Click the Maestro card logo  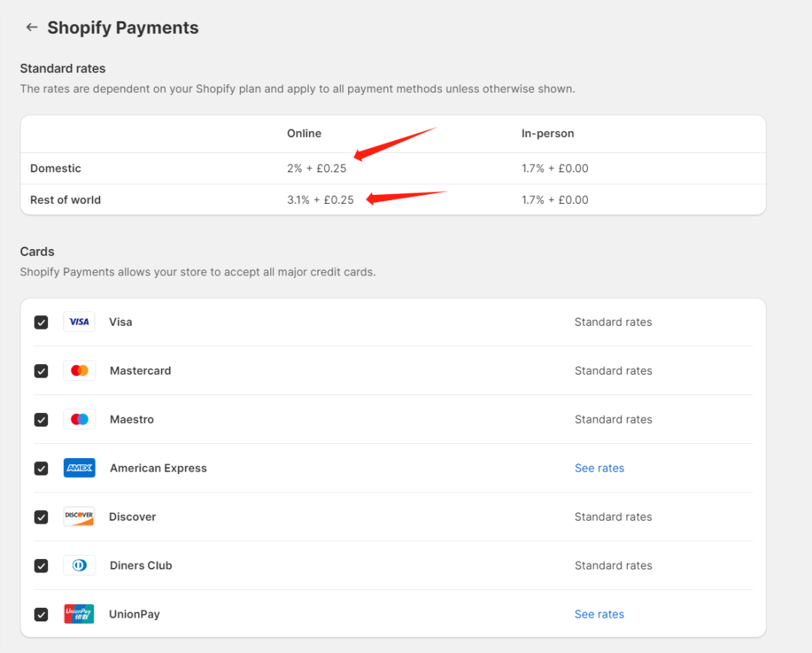tap(79, 419)
